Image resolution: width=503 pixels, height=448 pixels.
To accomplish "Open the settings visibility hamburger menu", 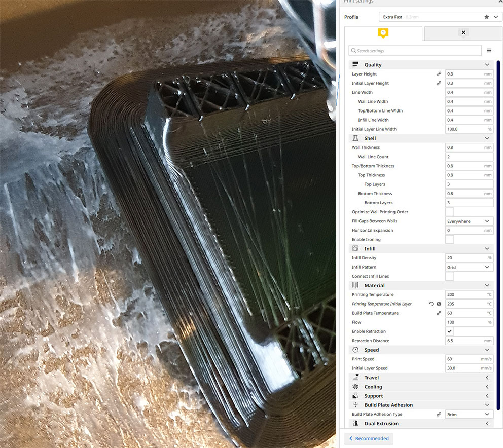I will click(489, 51).
